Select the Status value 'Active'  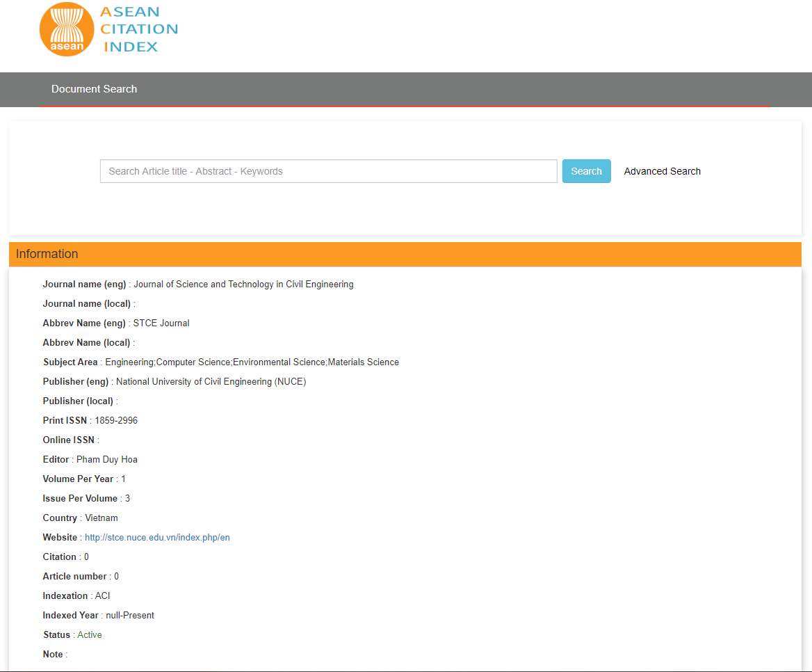click(x=90, y=634)
